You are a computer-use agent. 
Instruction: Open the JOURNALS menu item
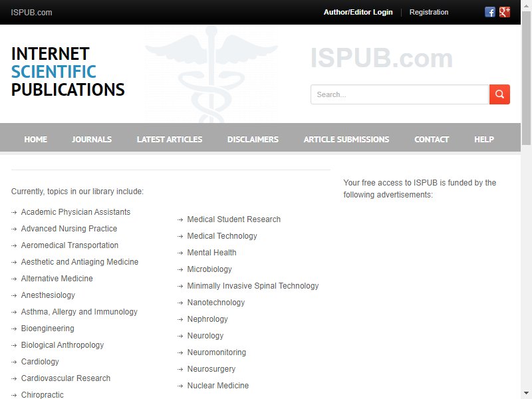92,140
